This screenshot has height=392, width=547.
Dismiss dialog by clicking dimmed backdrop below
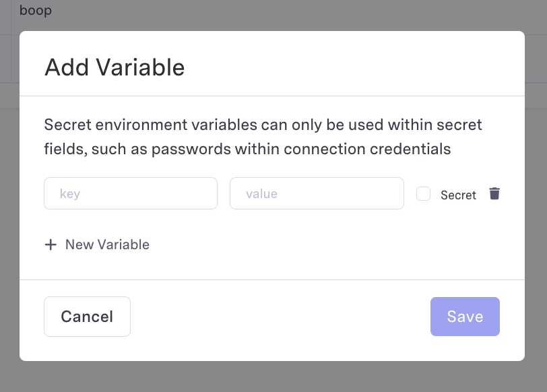click(269, 377)
